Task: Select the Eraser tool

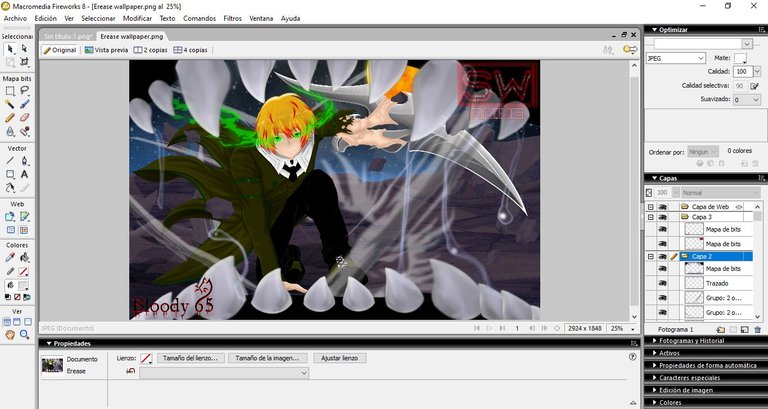Action: 24,118
